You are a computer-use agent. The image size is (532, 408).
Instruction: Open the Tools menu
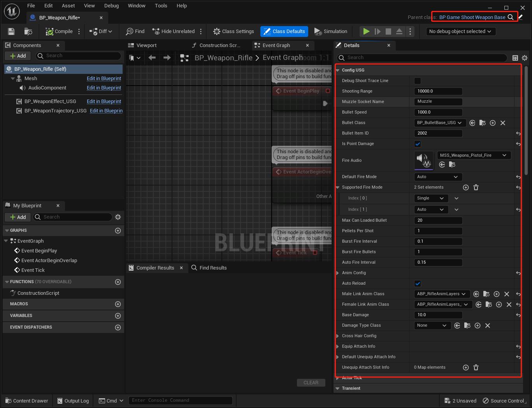pos(161,5)
